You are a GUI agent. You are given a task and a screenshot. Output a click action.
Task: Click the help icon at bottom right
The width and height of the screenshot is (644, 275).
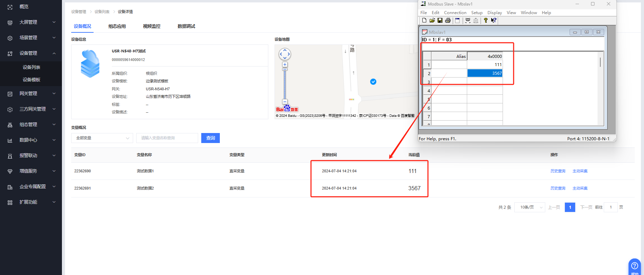634,266
